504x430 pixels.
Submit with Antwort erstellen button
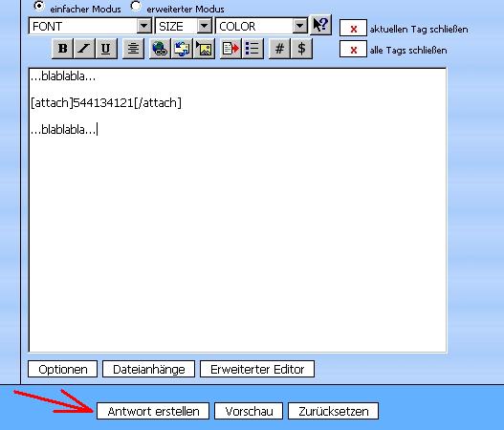click(x=153, y=411)
